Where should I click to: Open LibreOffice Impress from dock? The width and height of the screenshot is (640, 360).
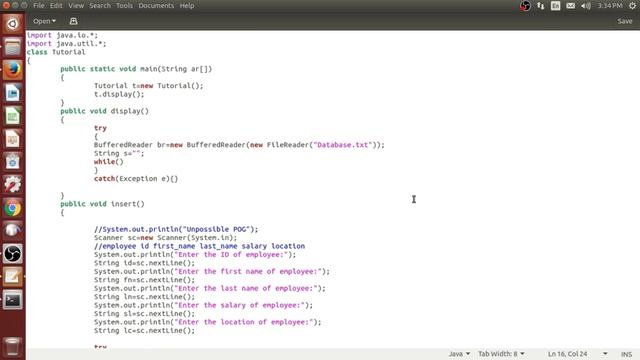tap(13, 139)
